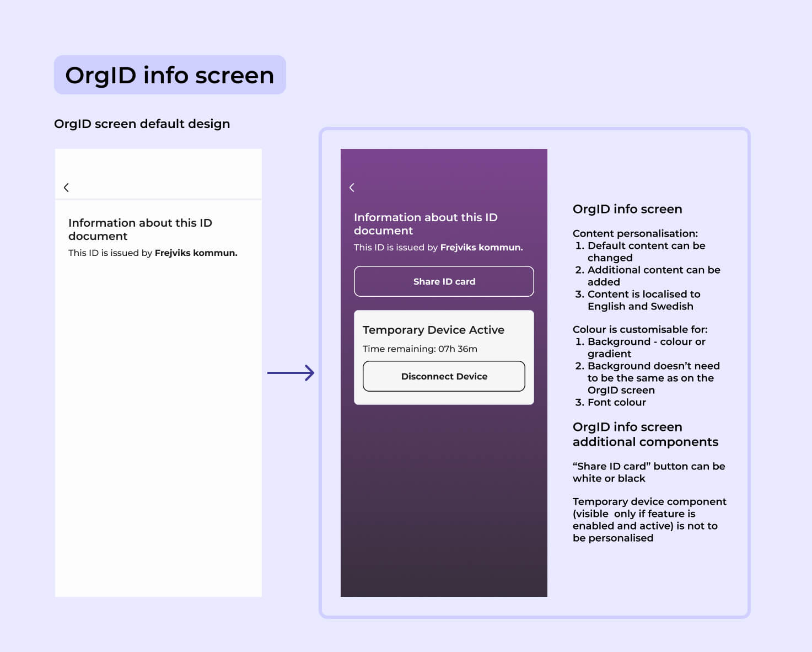Select the Temporary device component description paragraph

tap(649, 520)
